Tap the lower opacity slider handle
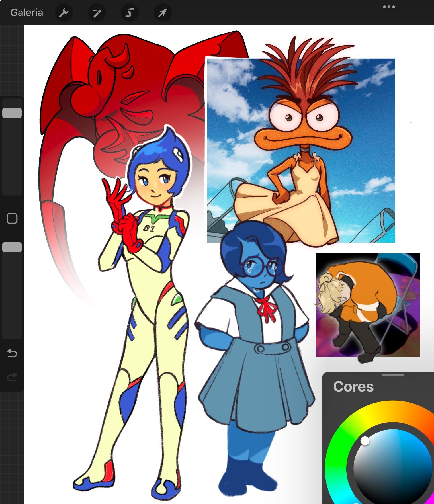434x504 pixels. (x=12, y=247)
